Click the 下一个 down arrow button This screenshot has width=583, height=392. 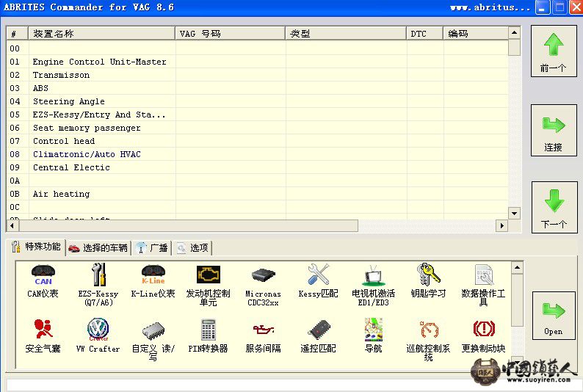554,207
